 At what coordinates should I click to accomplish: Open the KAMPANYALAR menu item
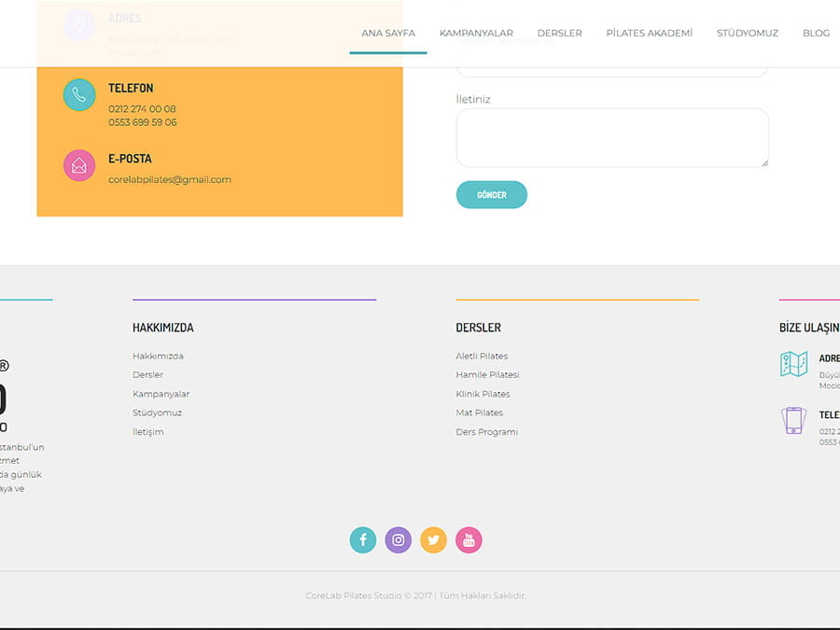pos(476,34)
